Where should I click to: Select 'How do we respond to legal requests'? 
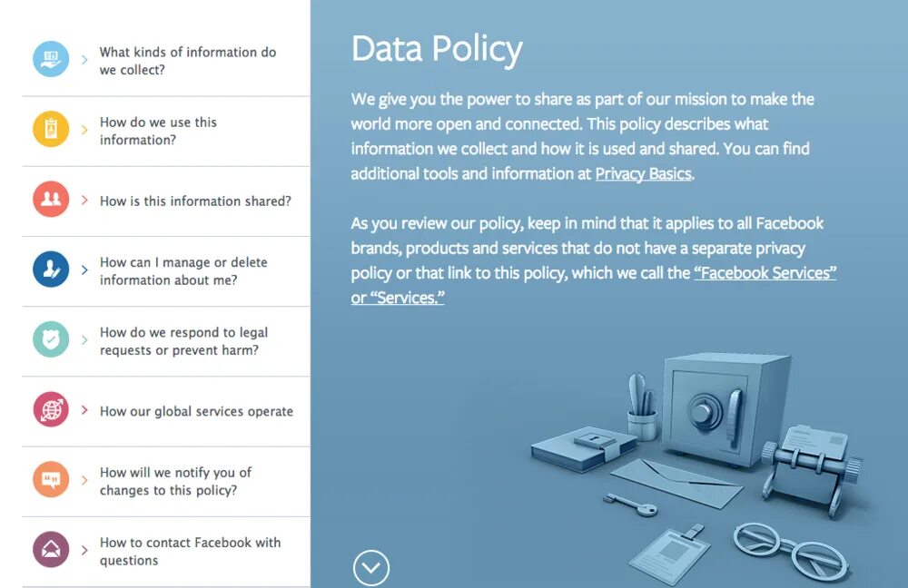click(x=183, y=341)
